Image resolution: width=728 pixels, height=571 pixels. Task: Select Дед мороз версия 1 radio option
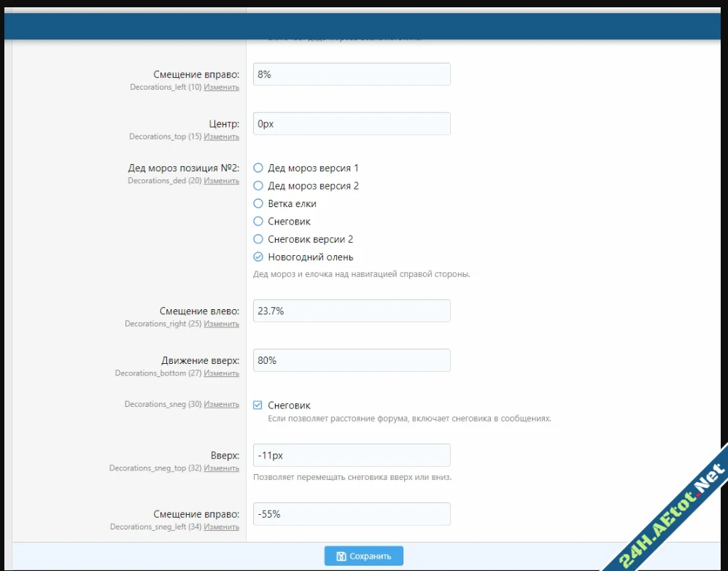click(x=258, y=168)
